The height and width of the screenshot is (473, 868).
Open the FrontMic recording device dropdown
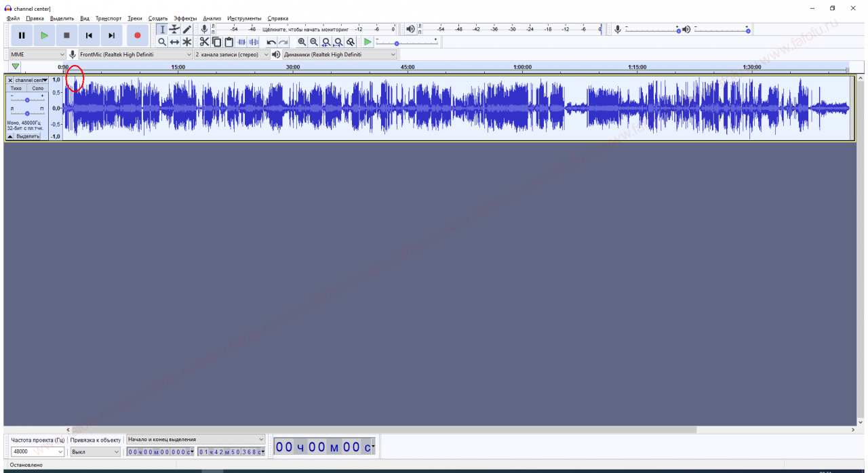136,54
